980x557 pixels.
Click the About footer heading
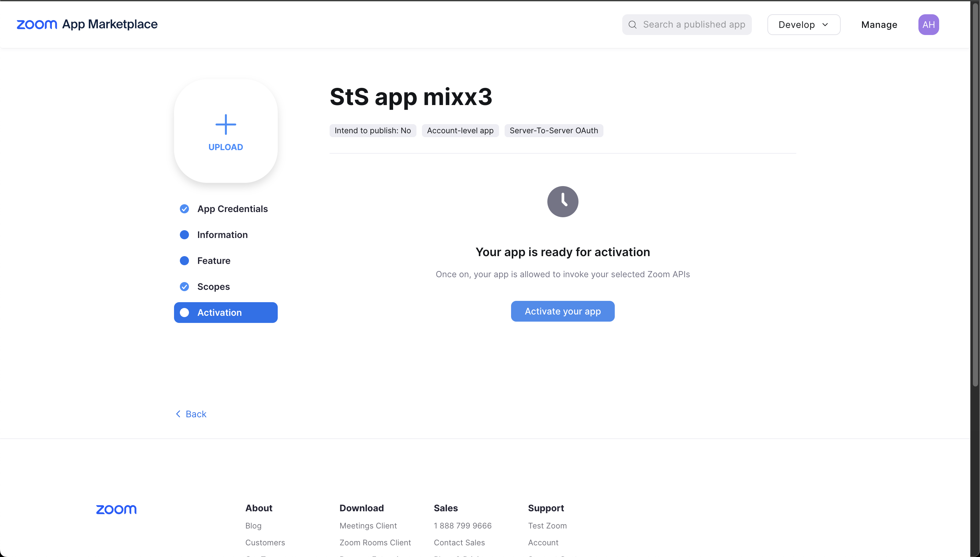[259, 508]
